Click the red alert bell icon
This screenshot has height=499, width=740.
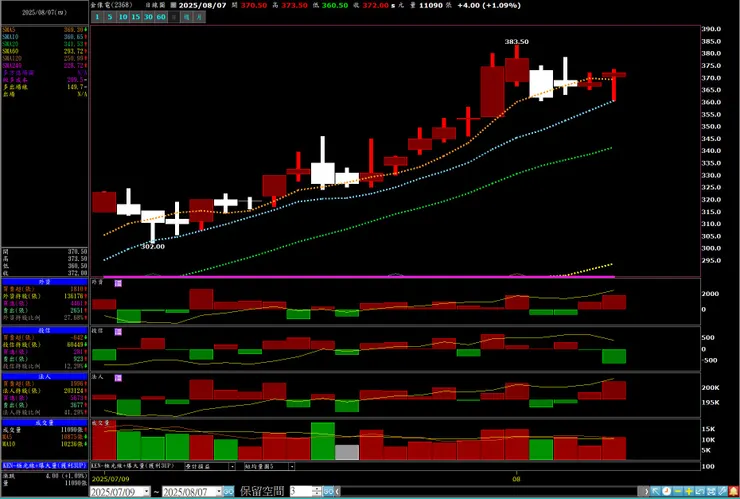[733, 491]
